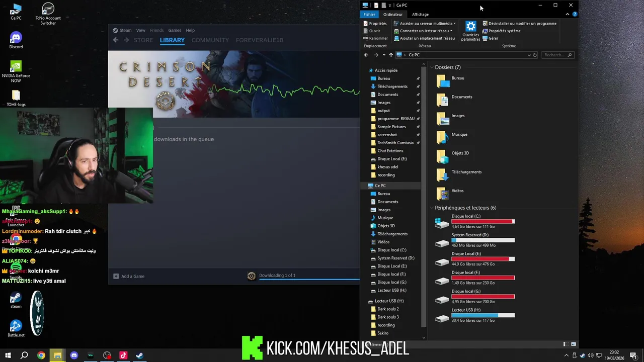The width and height of the screenshot is (644, 362).
Task: Open Ouvrir les paramètres gear in Explorer
Action: click(470, 31)
